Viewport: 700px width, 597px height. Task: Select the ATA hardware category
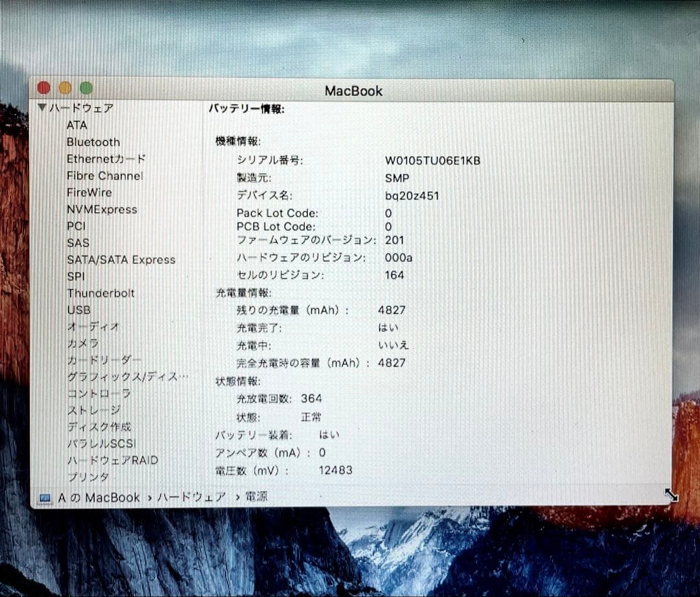(77, 125)
